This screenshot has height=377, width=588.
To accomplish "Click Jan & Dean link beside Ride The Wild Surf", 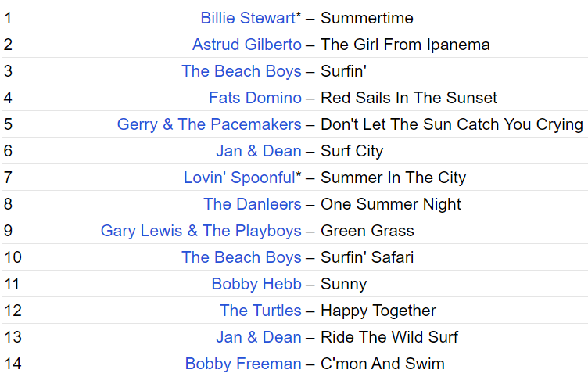I will click(x=258, y=337).
